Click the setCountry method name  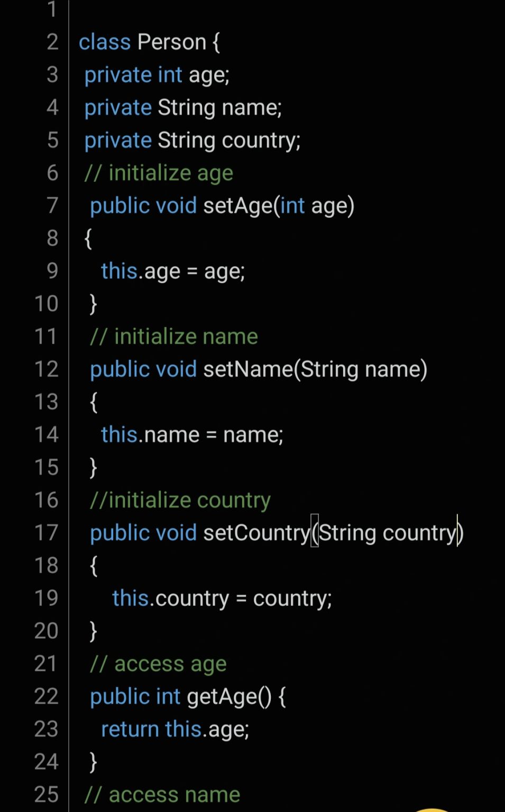click(x=256, y=533)
